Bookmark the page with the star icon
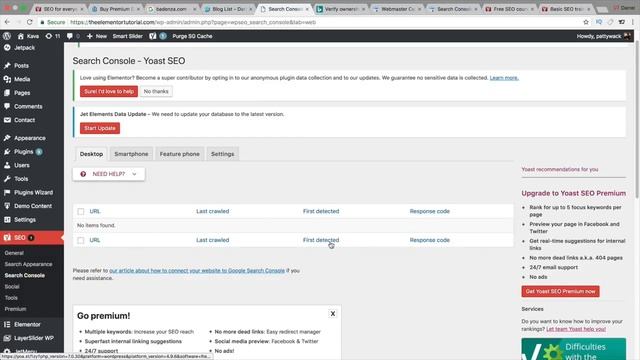The image size is (640, 360). click(586, 22)
